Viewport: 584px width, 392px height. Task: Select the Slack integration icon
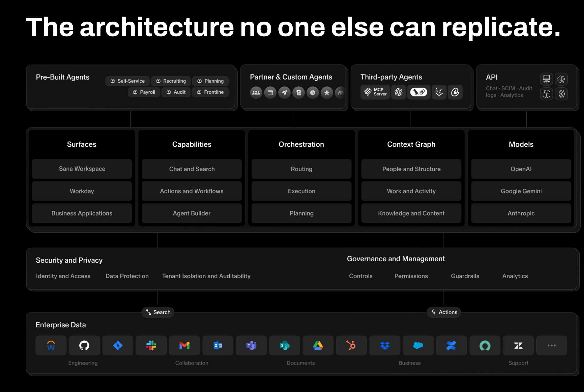click(x=151, y=345)
